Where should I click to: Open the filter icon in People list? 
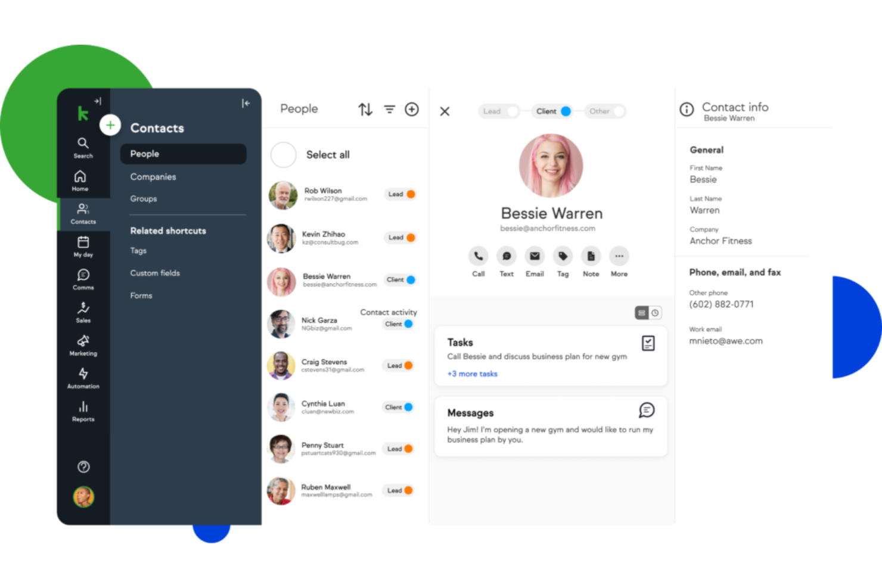click(389, 109)
